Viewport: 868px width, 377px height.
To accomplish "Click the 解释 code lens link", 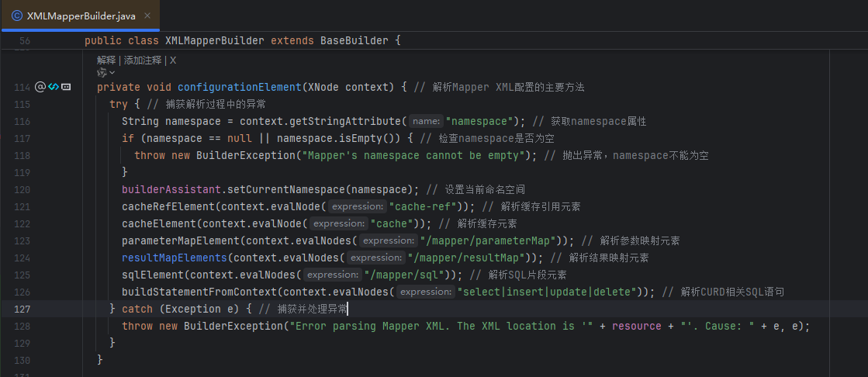I will pyautogui.click(x=106, y=60).
